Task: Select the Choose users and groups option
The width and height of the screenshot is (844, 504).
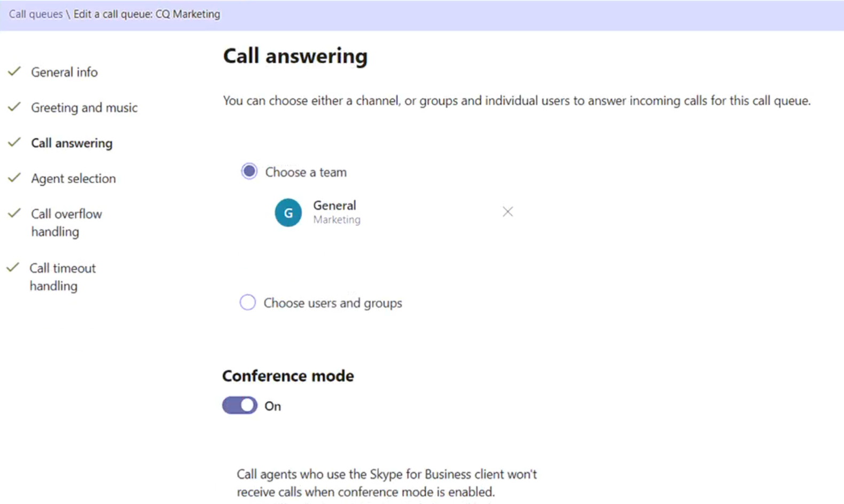Action: (x=248, y=303)
